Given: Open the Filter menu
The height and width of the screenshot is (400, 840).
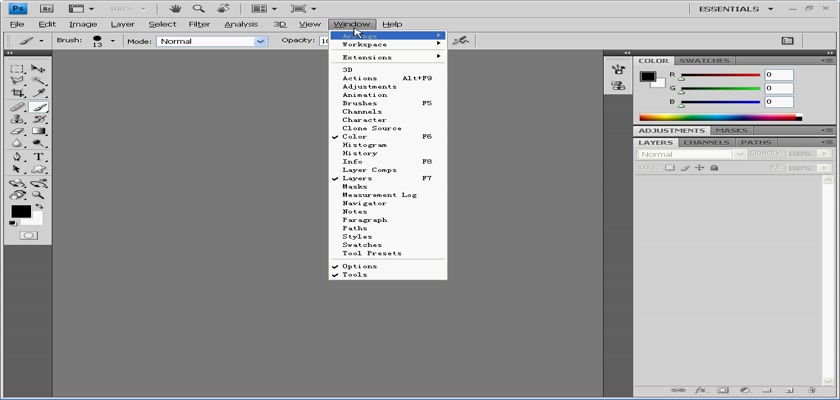Looking at the screenshot, I should (x=199, y=24).
